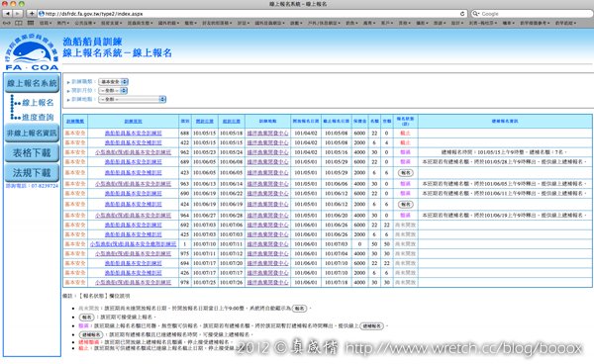Open training location link in class 688 row

(267, 134)
